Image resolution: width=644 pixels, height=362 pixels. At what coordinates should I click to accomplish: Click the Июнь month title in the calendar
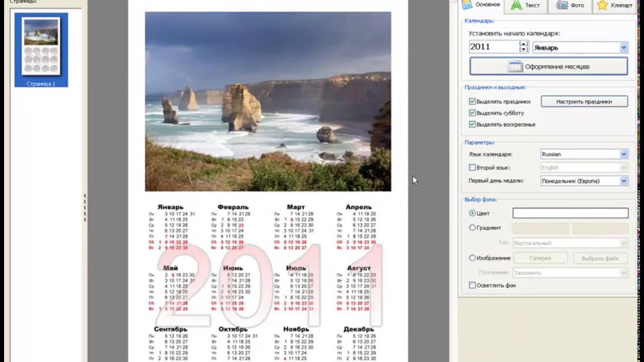[x=233, y=268]
